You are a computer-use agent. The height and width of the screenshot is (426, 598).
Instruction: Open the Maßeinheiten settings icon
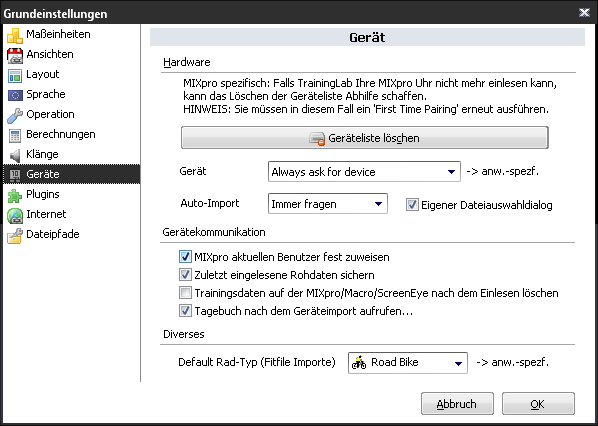pyautogui.click(x=15, y=35)
